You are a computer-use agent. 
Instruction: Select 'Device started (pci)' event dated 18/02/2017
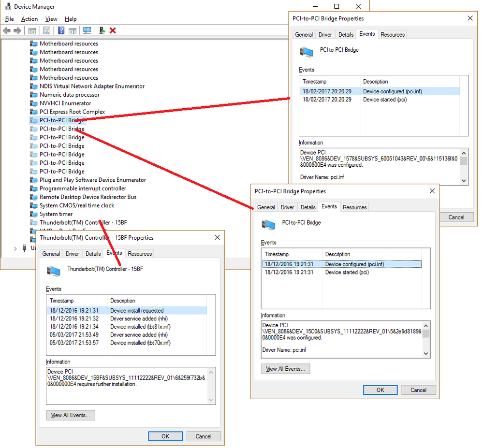pos(380,100)
